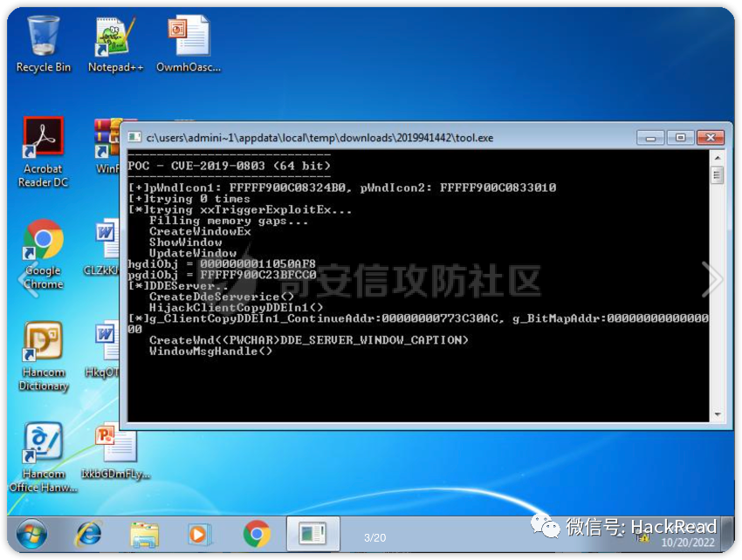The image size is (742, 560).
Task: Select the tool.exe console taskbar button
Action: tap(313, 534)
